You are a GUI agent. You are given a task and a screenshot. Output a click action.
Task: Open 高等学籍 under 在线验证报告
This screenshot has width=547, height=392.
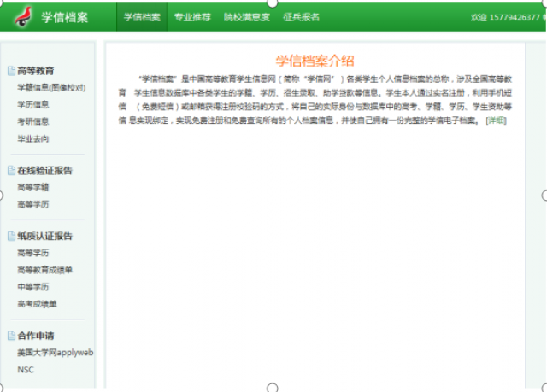click(x=33, y=188)
